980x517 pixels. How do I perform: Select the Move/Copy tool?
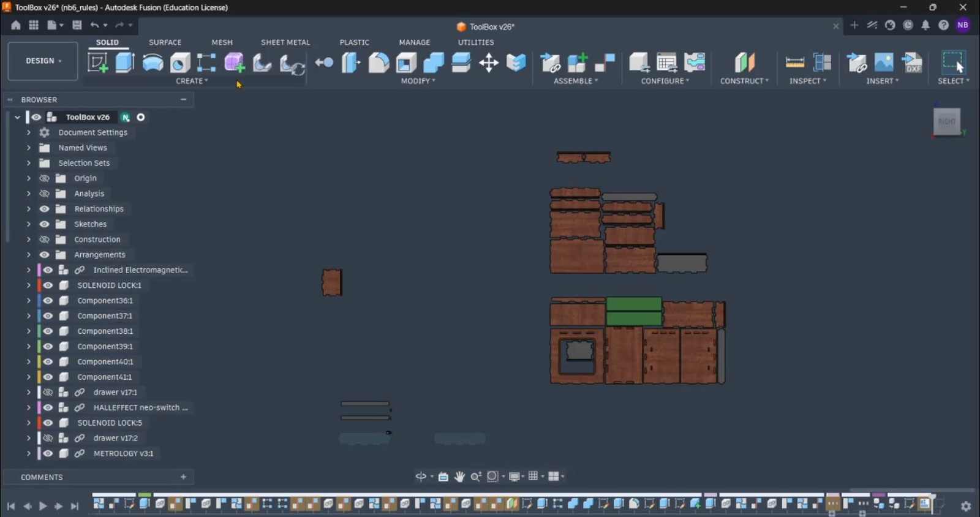pos(489,62)
